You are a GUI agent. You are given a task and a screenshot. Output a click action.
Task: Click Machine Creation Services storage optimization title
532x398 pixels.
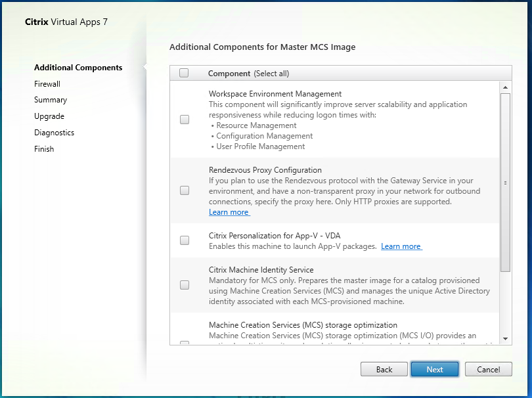pos(303,325)
